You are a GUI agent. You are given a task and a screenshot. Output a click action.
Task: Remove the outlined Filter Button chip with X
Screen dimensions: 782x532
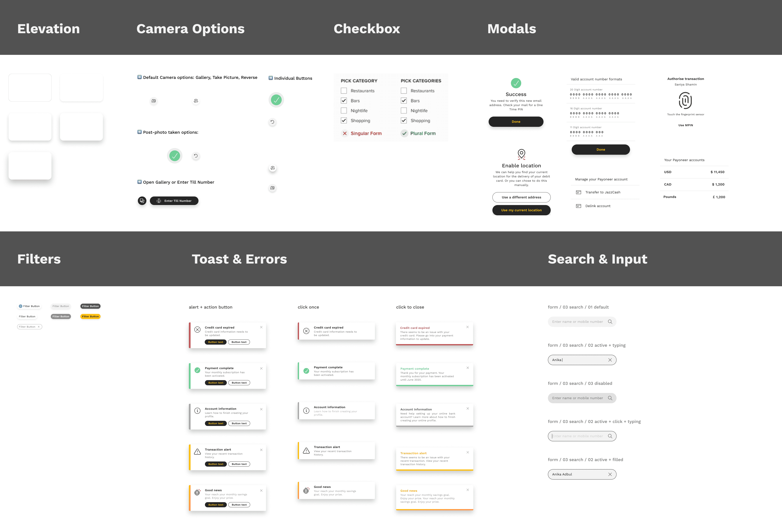[x=39, y=327]
